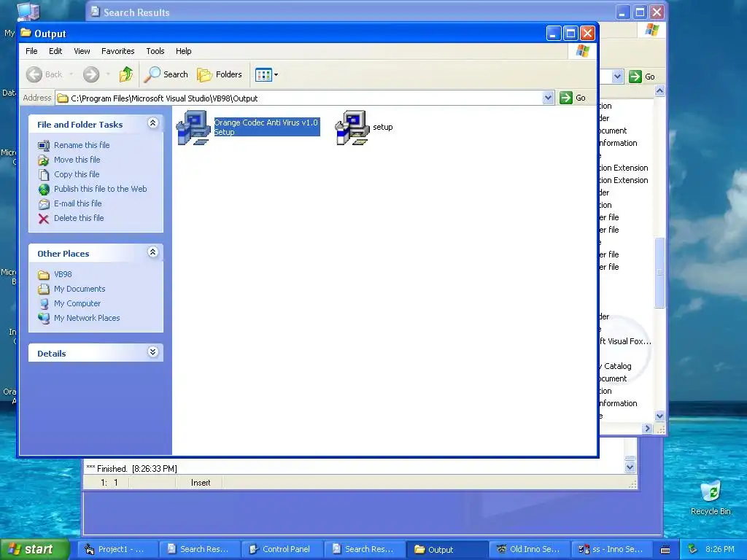Click the Forward arrow button
The width and height of the screenshot is (747, 560).
point(91,74)
